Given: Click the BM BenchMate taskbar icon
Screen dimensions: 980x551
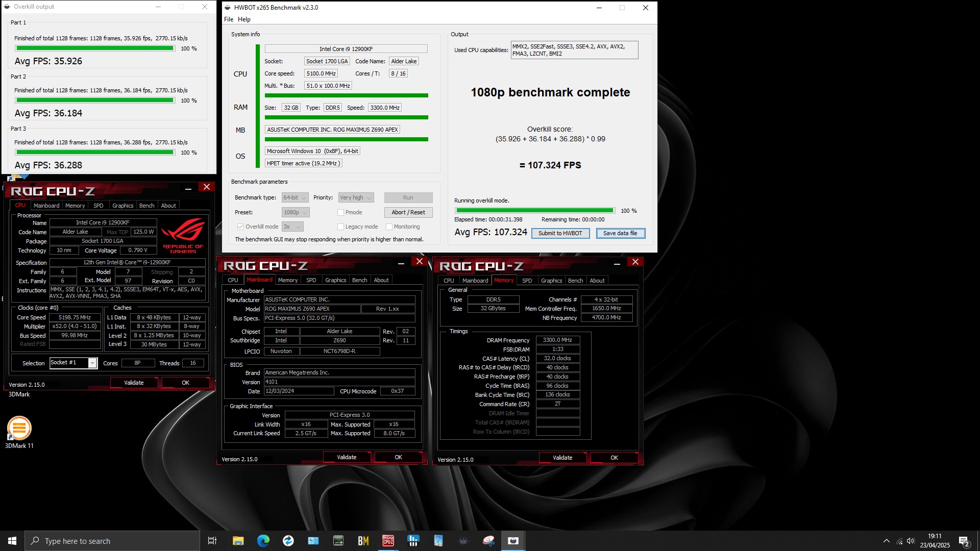Looking at the screenshot, I should (x=363, y=541).
